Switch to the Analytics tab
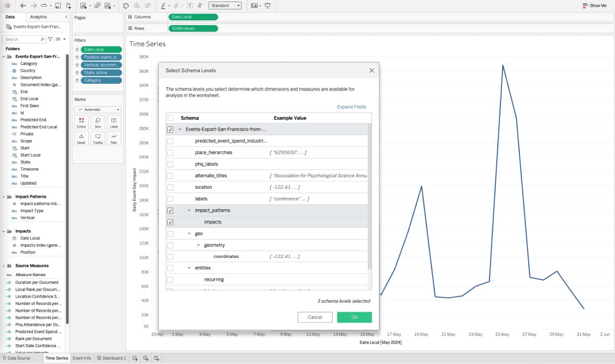Screen dimensions: 615x364 pyautogui.click(x=39, y=17)
